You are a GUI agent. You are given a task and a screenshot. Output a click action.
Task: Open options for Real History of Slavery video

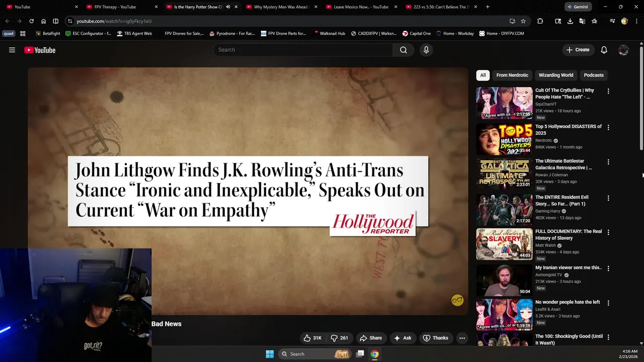(x=608, y=232)
